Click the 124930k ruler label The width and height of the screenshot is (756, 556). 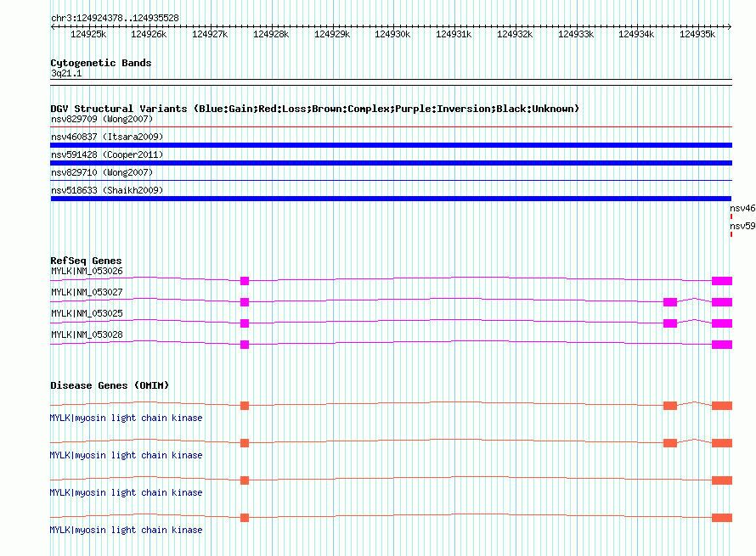pos(392,34)
